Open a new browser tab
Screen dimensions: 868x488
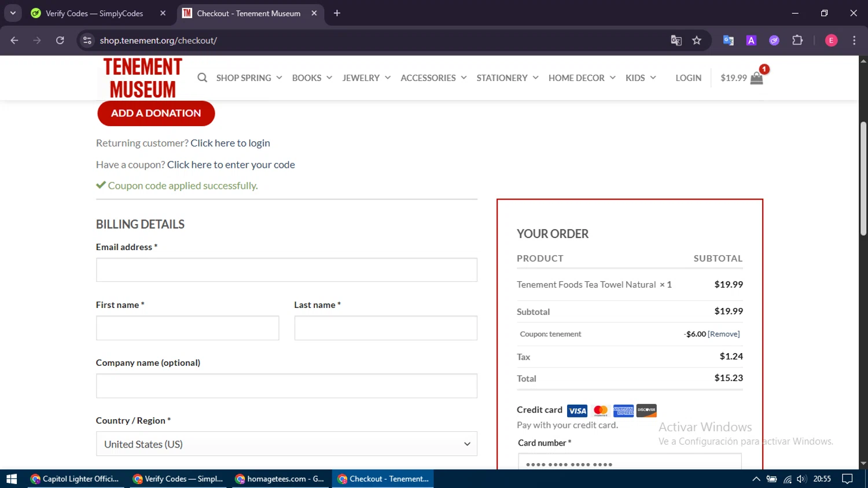(337, 13)
